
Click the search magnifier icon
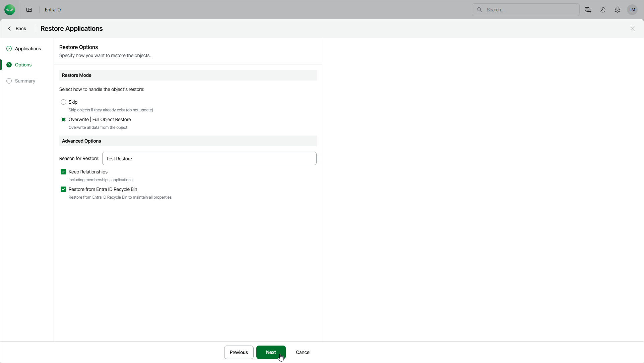click(479, 10)
